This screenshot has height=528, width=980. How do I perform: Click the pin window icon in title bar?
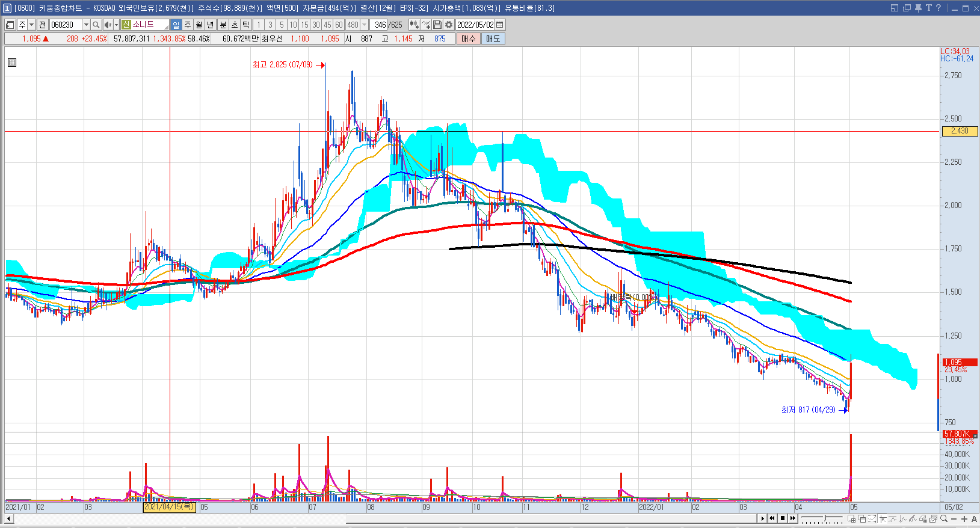pyautogui.click(x=918, y=8)
